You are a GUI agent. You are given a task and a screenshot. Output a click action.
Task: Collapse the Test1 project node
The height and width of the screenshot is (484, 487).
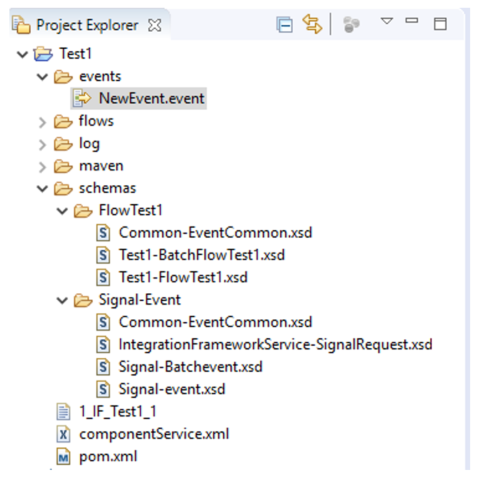point(22,54)
